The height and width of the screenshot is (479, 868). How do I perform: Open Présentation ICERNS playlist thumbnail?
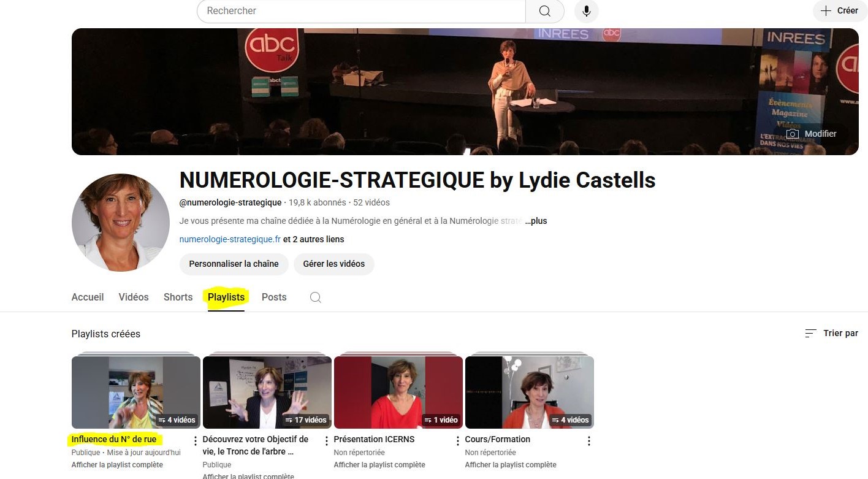click(398, 392)
